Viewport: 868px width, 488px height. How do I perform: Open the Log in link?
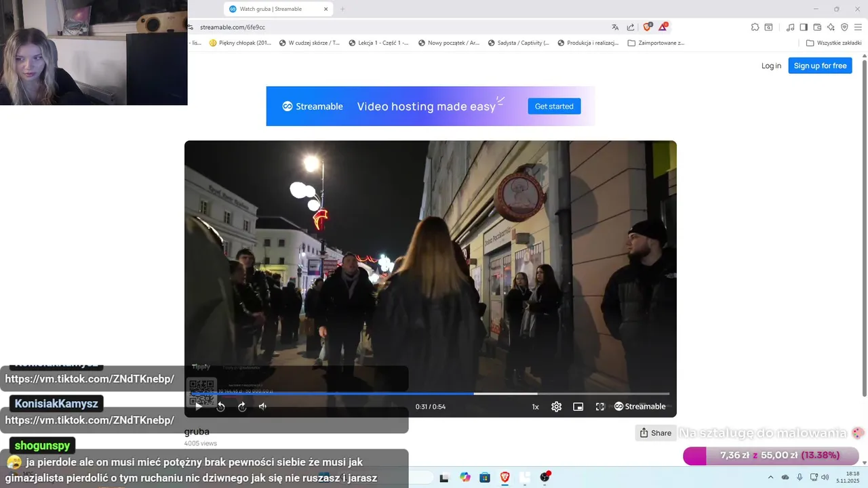[x=771, y=66]
